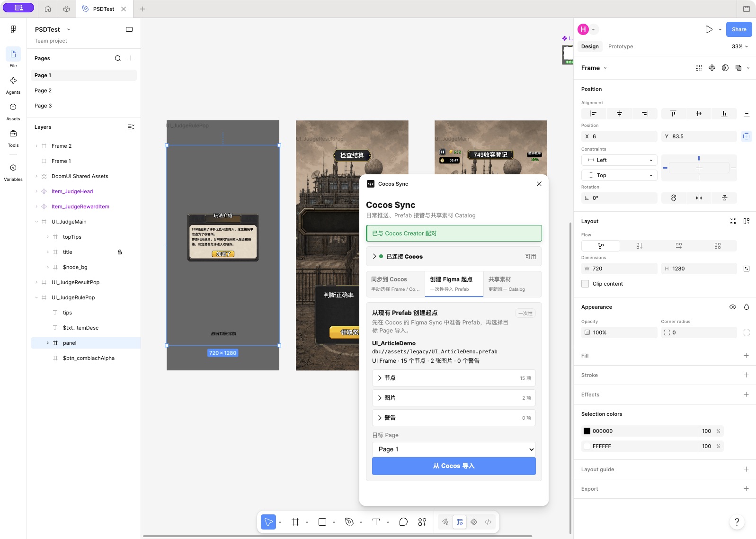Align left in Alignment row
The image size is (756, 539).
[593, 114]
